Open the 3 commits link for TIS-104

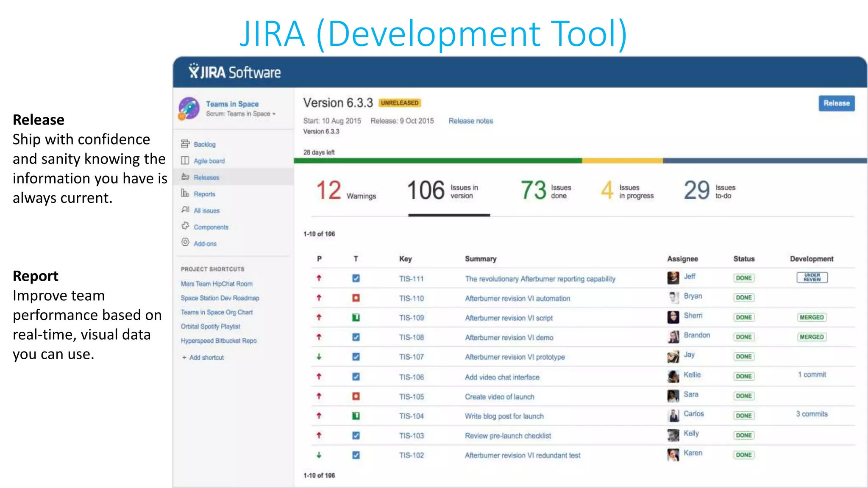812,414
